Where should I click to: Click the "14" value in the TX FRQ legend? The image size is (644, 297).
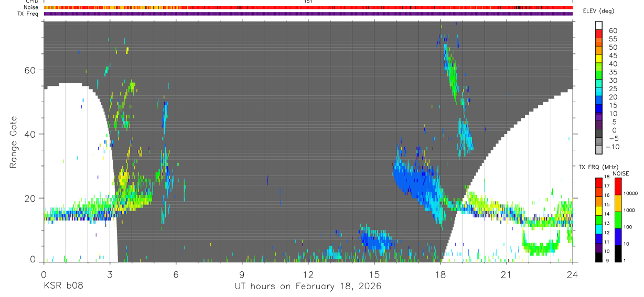(607, 214)
